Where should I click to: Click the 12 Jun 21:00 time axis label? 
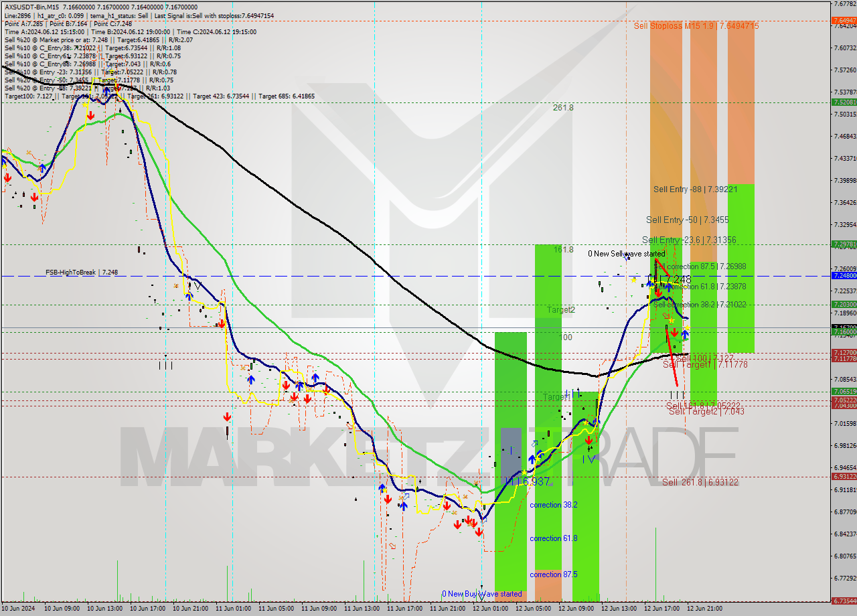(x=704, y=609)
